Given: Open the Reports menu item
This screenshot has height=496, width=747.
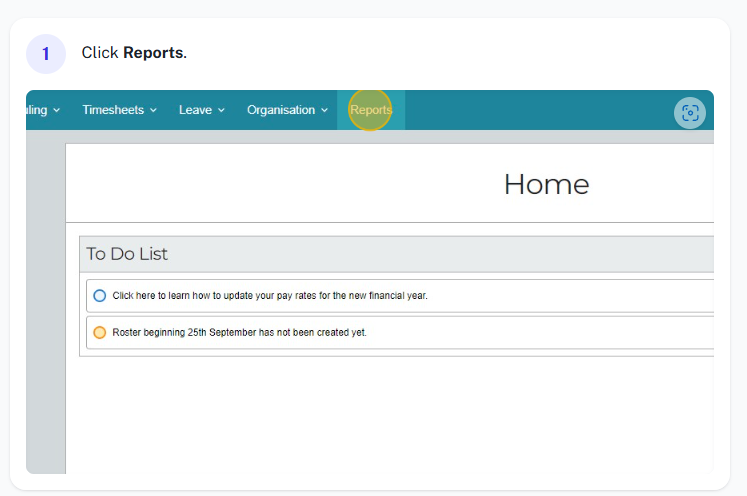Looking at the screenshot, I should tap(371, 110).
